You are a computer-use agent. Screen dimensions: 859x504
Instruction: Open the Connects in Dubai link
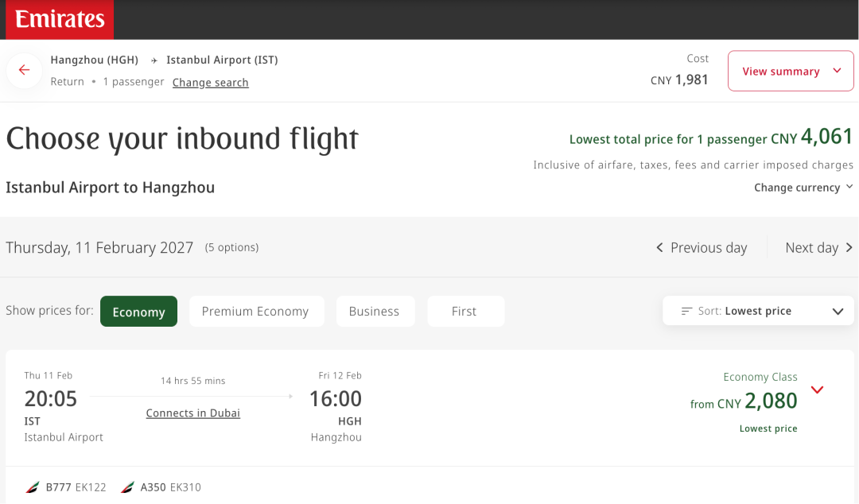tap(193, 413)
